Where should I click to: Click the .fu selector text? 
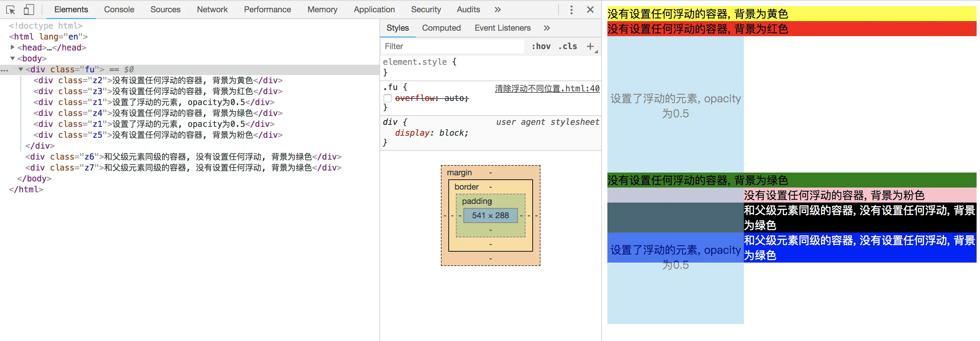[x=390, y=87]
